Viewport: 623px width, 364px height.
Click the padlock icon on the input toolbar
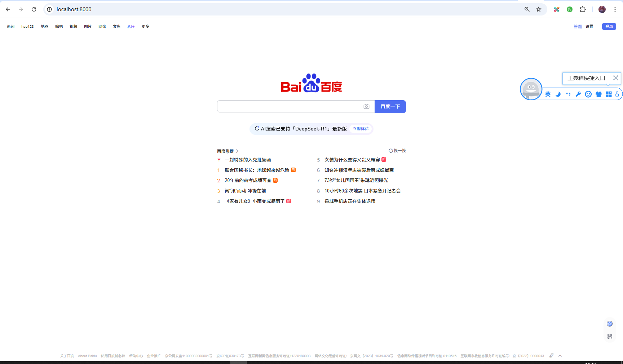click(x=617, y=94)
